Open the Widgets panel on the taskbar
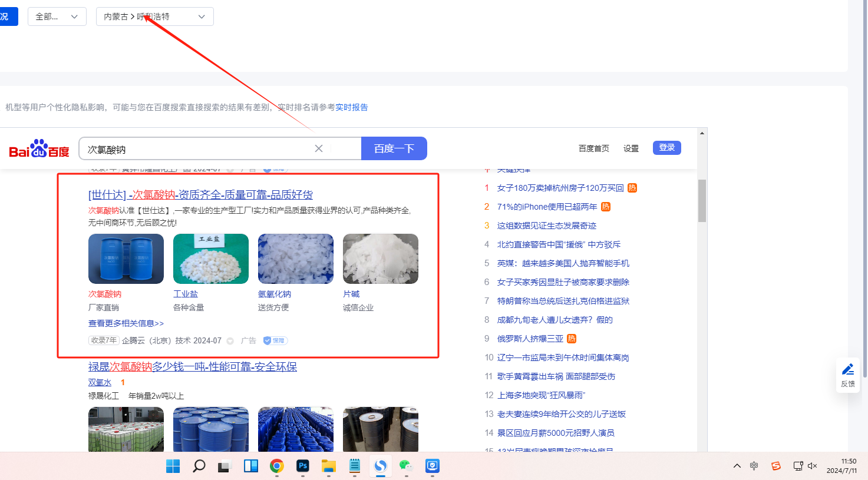Screen dimensions: 868x480 [x=251, y=466]
